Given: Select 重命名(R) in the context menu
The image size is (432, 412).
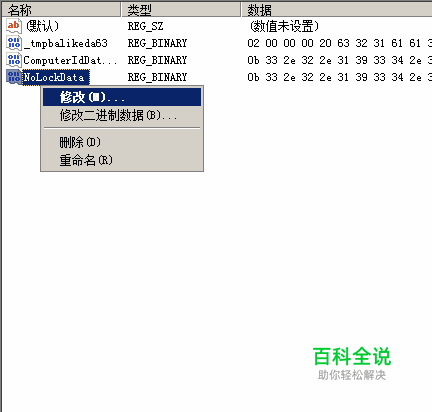Looking at the screenshot, I should [x=122, y=160].
